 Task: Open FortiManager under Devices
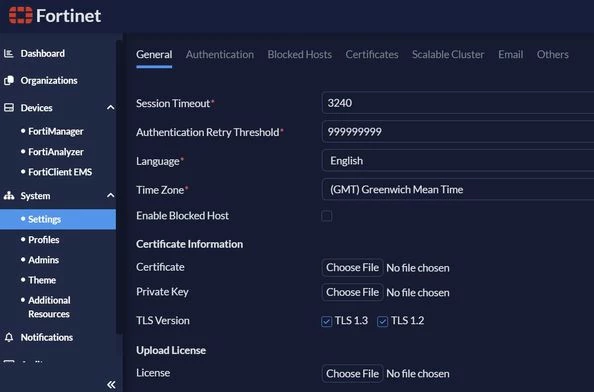click(x=56, y=131)
